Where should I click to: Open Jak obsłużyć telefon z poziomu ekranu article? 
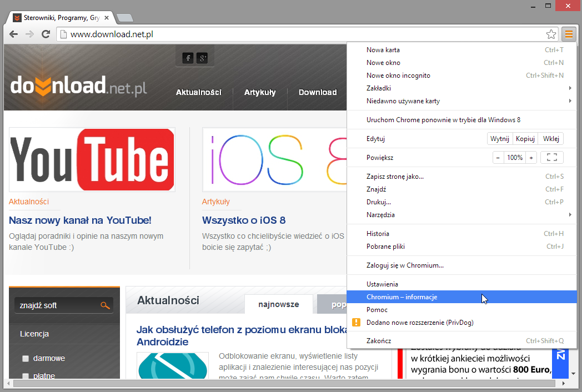pyautogui.click(x=242, y=335)
